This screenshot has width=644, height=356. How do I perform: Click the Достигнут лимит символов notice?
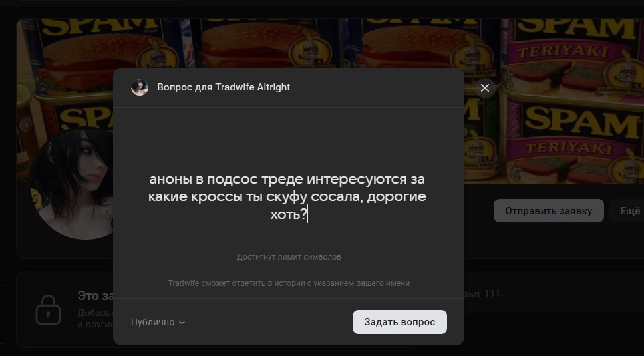pyautogui.click(x=289, y=257)
